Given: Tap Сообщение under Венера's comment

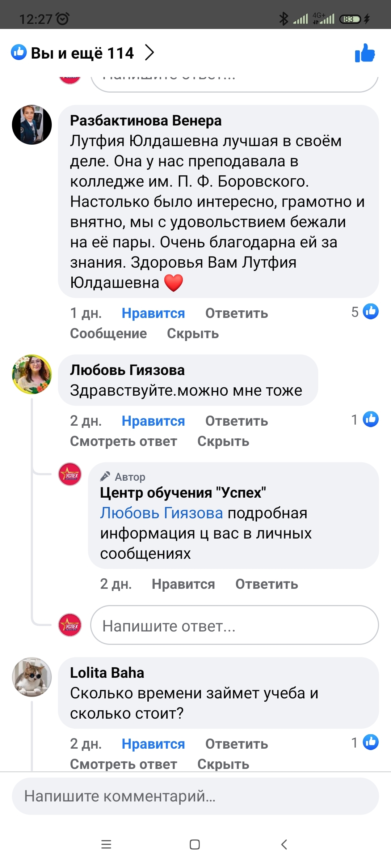Looking at the screenshot, I should click(x=108, y=333).
